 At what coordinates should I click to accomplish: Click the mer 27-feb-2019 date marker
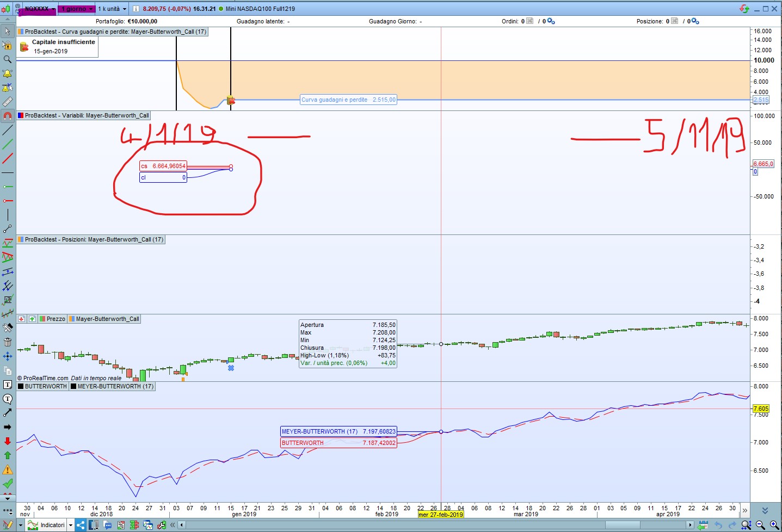click(441, 515)
